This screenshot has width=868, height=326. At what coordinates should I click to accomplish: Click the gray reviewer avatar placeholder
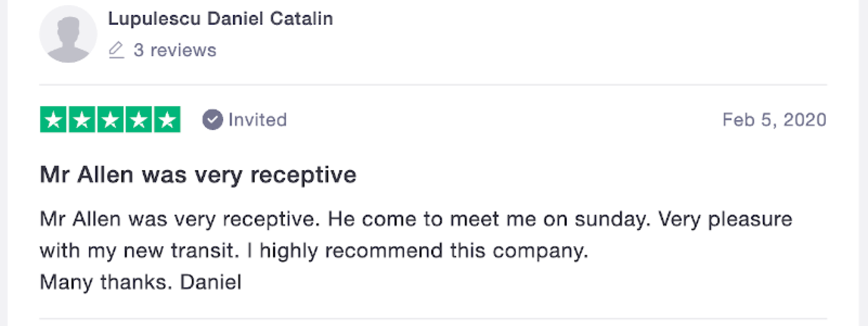click(68, 34)
